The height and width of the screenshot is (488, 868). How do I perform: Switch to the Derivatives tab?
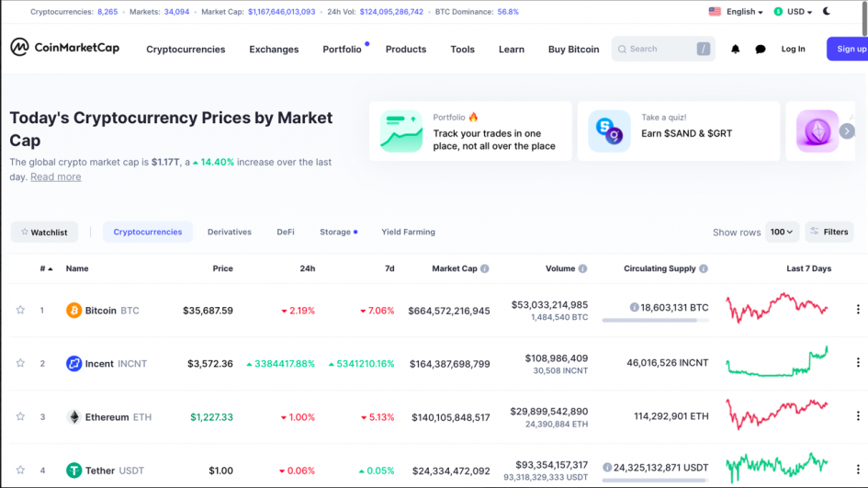[230, 233]
